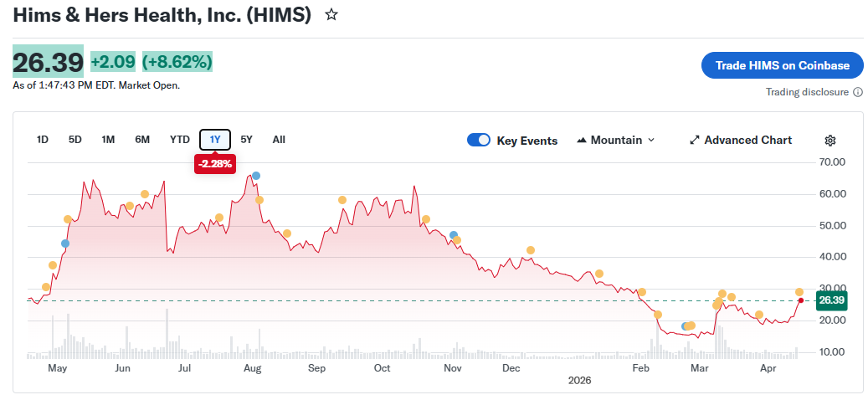Click the orange event marker in early December
This screenshot has width=868, height=400.
tap(531, 250)
